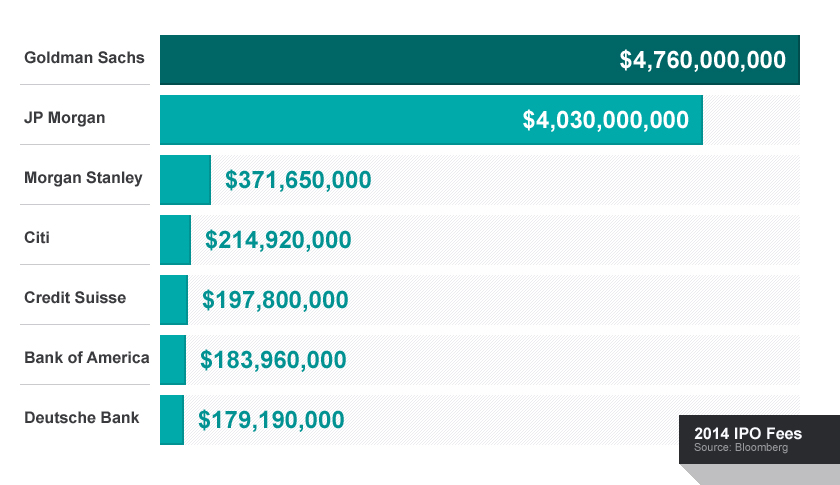Image resolution: width=840 pixels, height=485 pixels.
Task: Click the Goldman Sachs label
Action: [84, 57]
